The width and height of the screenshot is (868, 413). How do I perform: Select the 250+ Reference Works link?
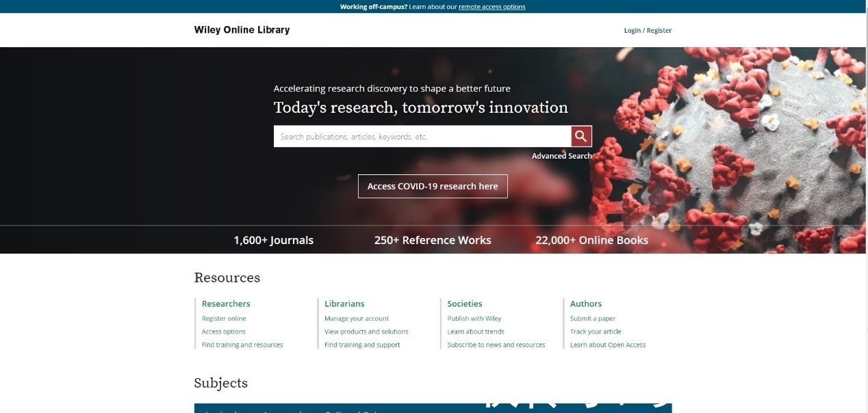pyautogui.click(x=432, y=240)
